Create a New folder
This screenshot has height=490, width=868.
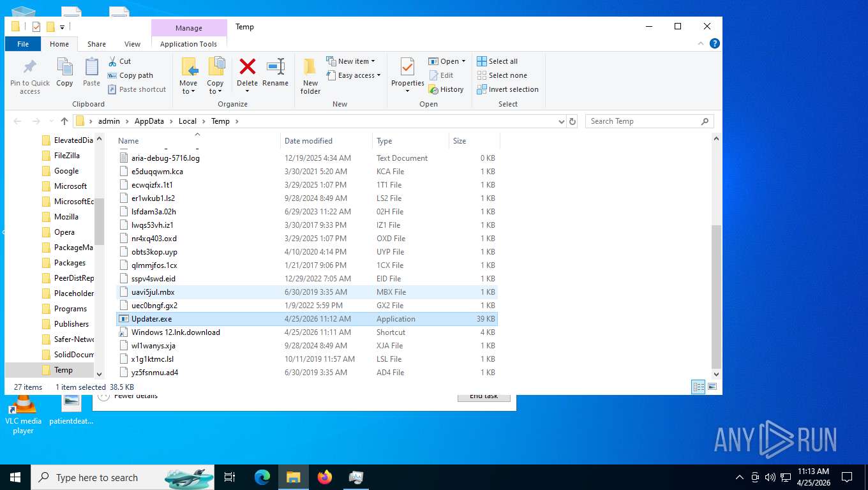tap(310, 76)
